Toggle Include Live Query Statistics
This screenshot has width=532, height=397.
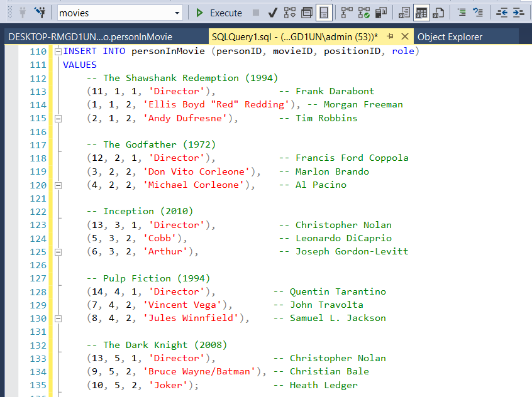[x=363, y=13]
